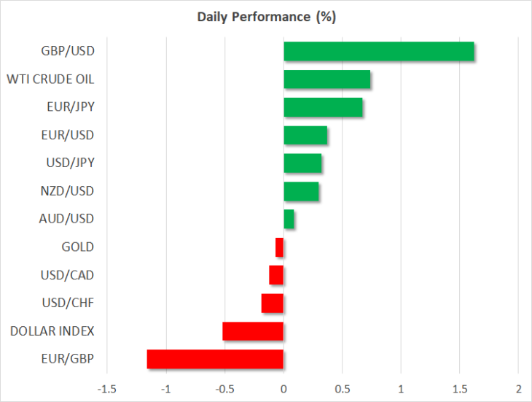Click the GBP/USD axis label
The width and height of the screenshot is (532, 402).
[x=68, y=51]
